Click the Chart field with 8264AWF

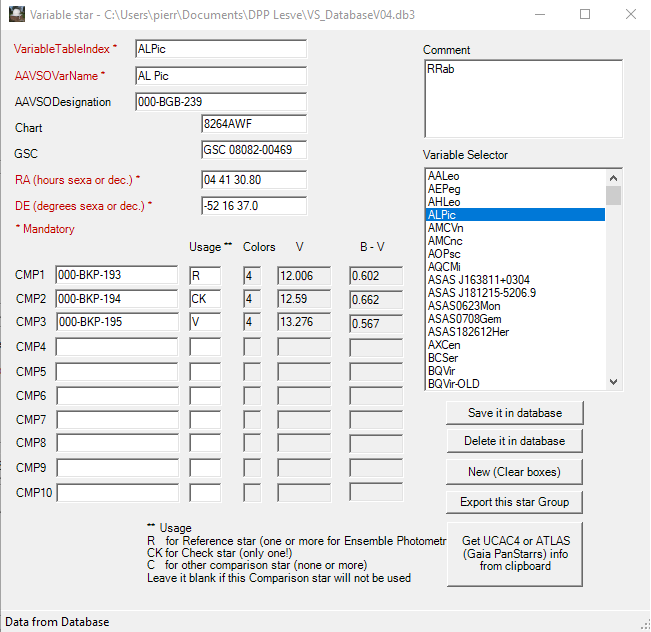click(254, 124)
